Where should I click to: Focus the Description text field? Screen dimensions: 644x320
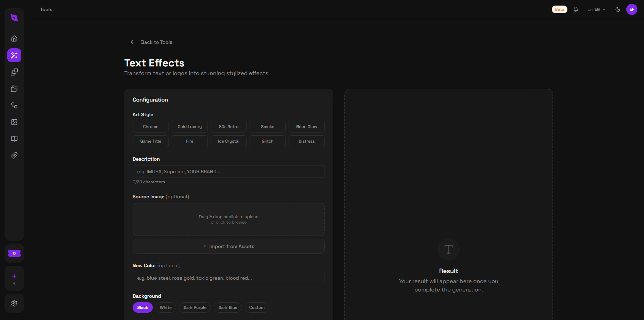point(229,171)
